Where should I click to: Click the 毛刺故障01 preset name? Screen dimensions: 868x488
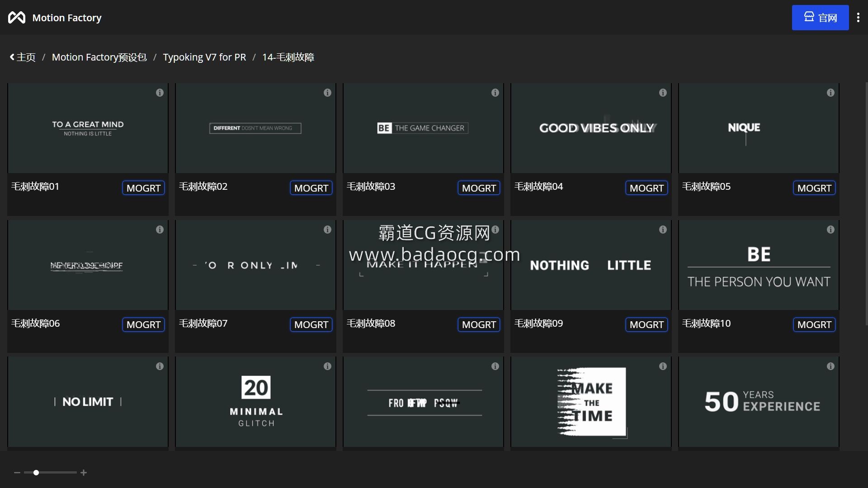coord(35,187)
